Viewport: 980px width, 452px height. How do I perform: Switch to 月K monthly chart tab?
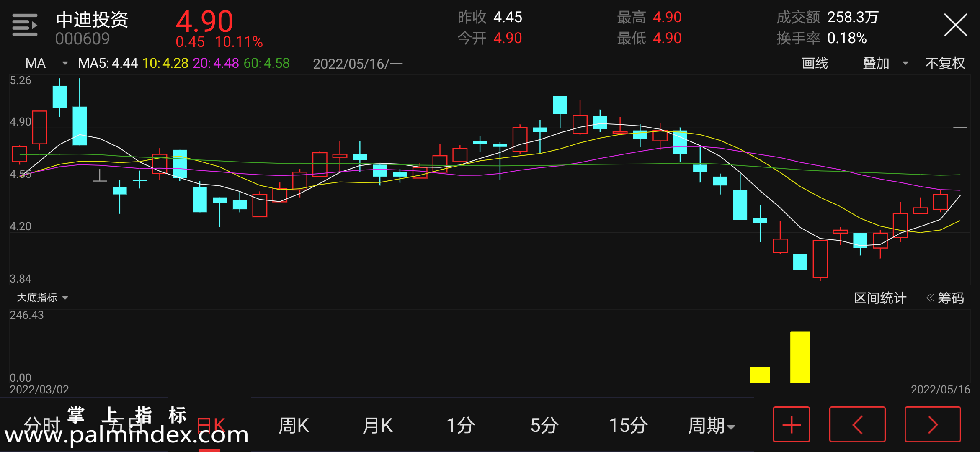[377, 426]
